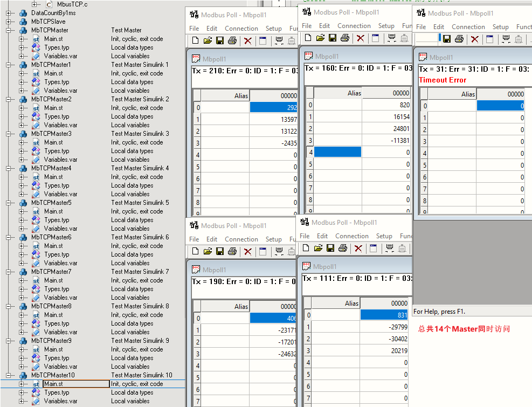Click Print icon in Tx = 210 window toolbar
This screenshot has height=407, width=532.
[x=232, y=41]
